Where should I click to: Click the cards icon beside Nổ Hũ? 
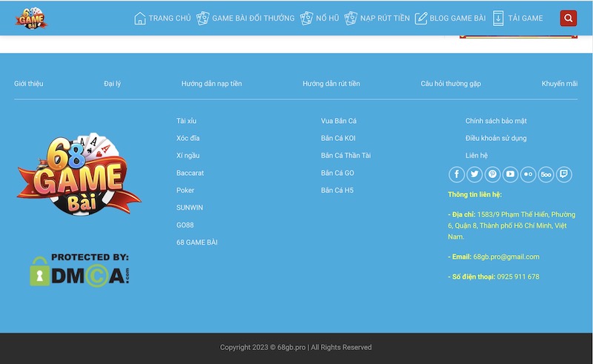tap(306, 18)
